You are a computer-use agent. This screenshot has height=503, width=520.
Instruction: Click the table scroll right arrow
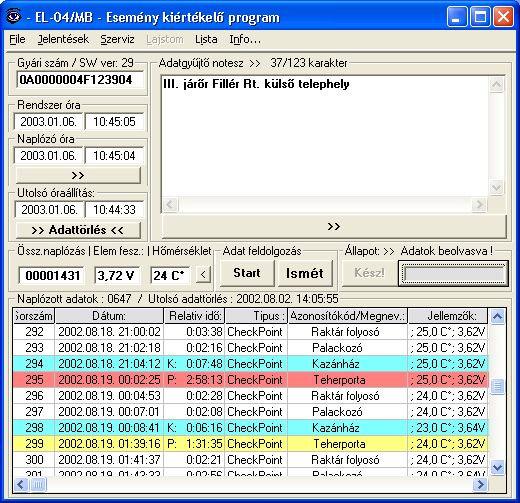pyautogui.click(x=480, y=484)
